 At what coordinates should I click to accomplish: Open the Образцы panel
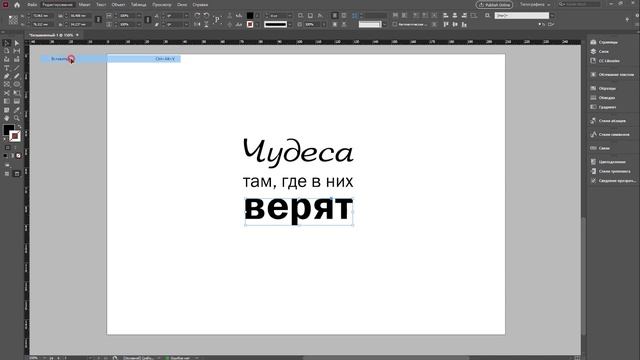pos(603,88)
